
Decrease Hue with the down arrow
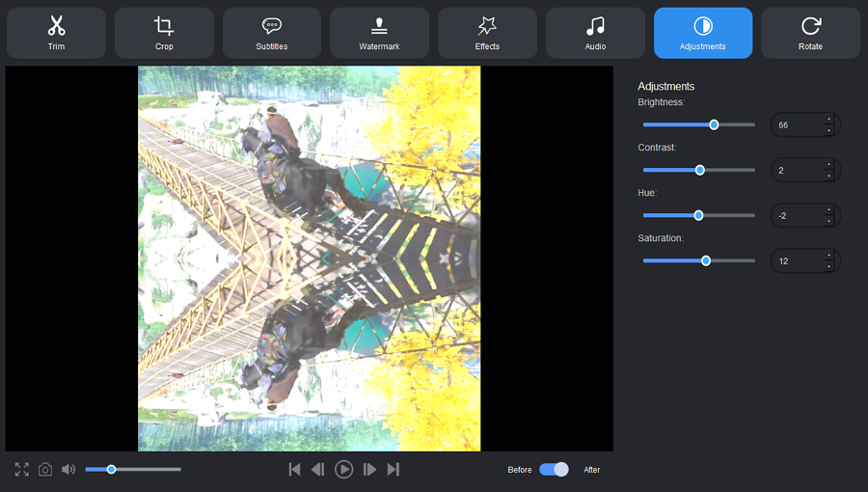(x=828, y=222)
